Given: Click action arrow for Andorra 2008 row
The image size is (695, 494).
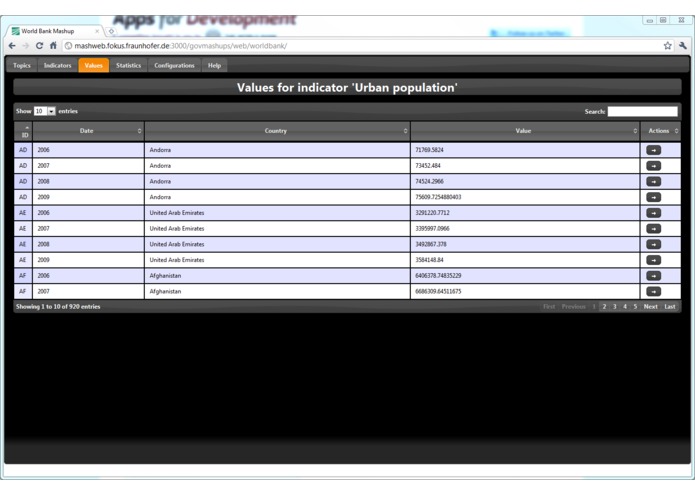Looking at the screenshot, I should point(653,182).
